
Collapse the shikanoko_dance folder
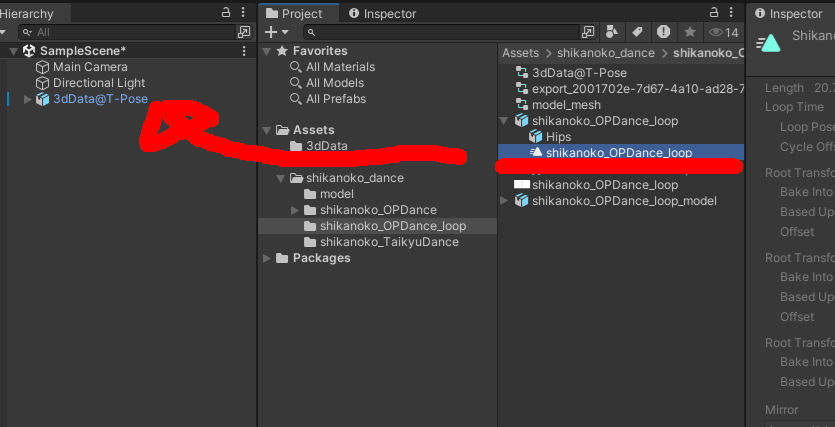pyautogui.click(x=281, y=178)
